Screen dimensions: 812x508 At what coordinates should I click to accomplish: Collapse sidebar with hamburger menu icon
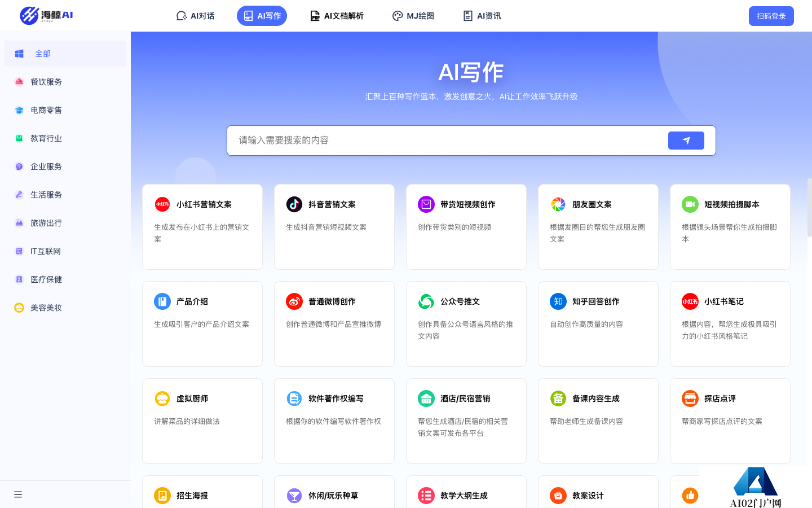pos(18,494)
